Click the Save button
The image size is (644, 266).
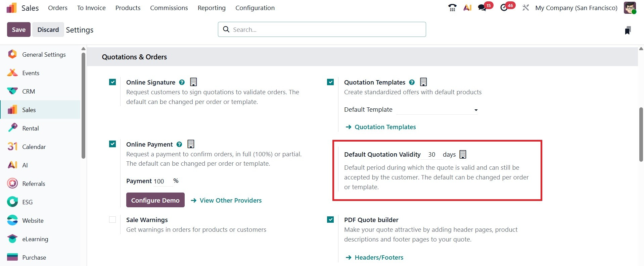coord(18,30)
